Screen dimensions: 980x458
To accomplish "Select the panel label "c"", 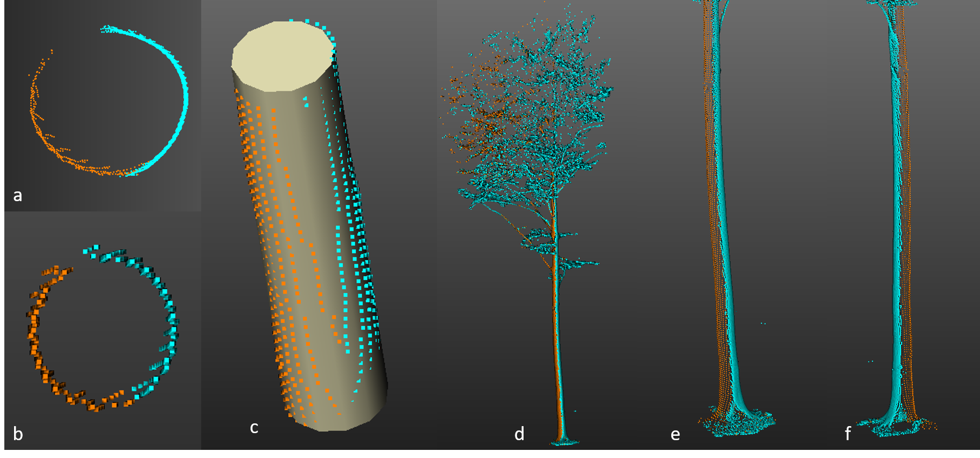I will click(254, 428).
